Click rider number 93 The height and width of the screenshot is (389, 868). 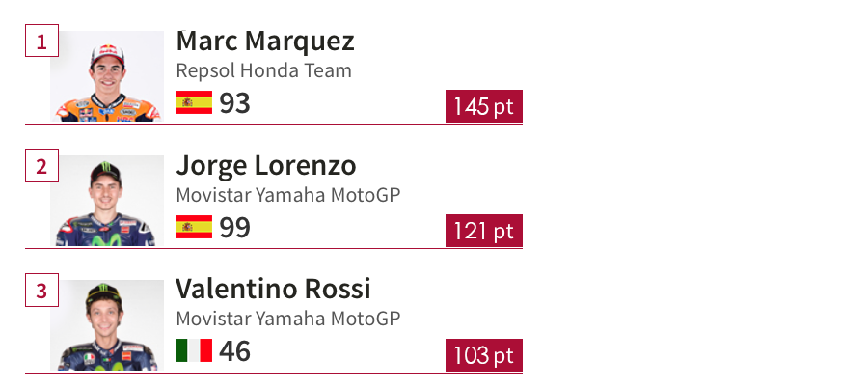234,103
